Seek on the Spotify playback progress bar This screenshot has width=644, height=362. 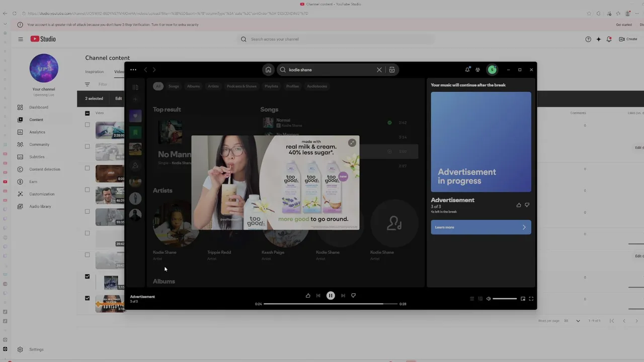click(331, 304)
